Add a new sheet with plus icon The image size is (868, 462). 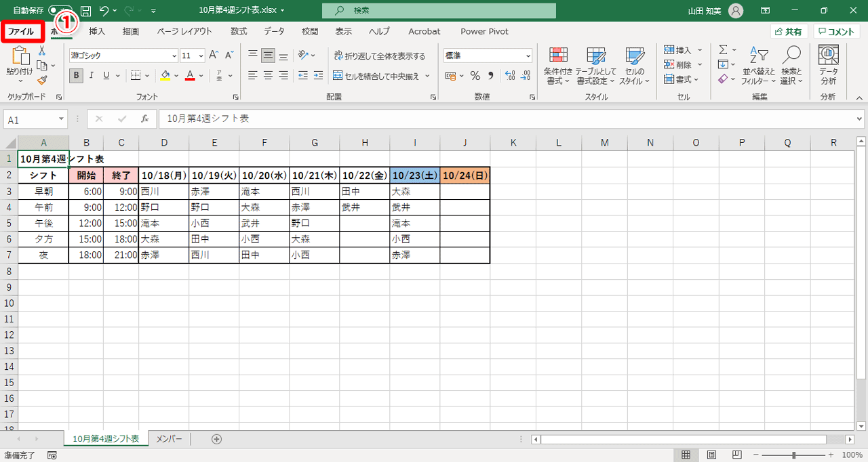[217, 439]
